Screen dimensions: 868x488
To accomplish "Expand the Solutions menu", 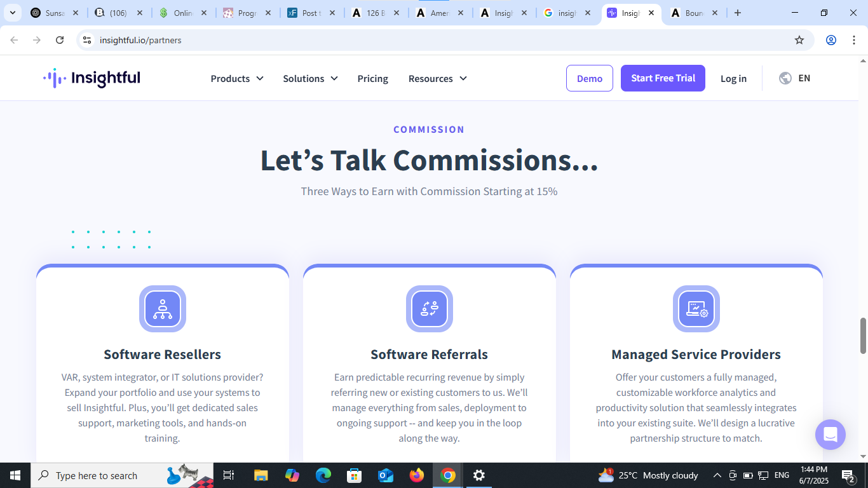I will coord(310,79).
